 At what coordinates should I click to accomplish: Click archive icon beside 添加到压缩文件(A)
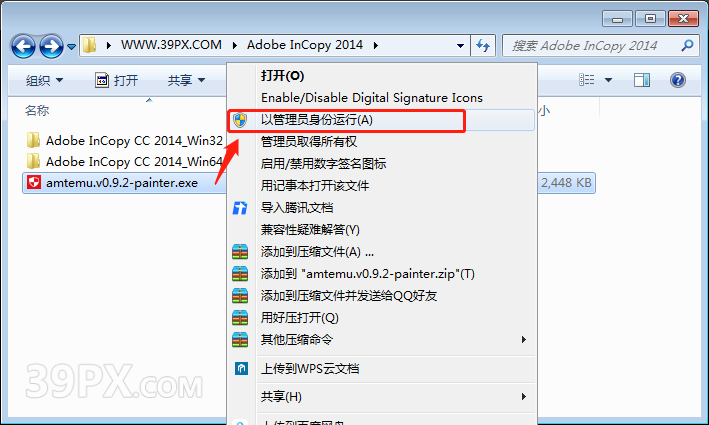240,251
